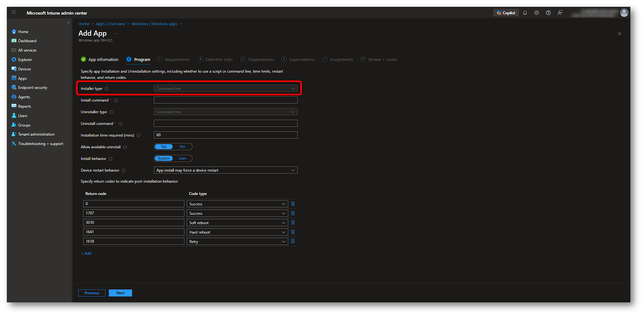Delete the 1707 return code row
The width and height of the screenshot is (644, 316).
[293, 213]
